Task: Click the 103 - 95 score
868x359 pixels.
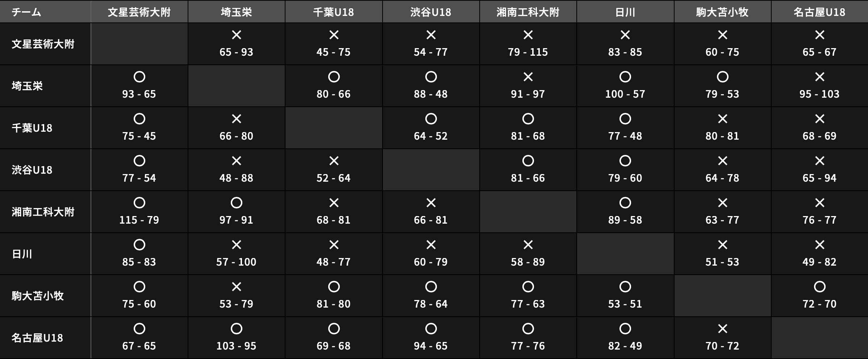Action: (x=236, y=346)
